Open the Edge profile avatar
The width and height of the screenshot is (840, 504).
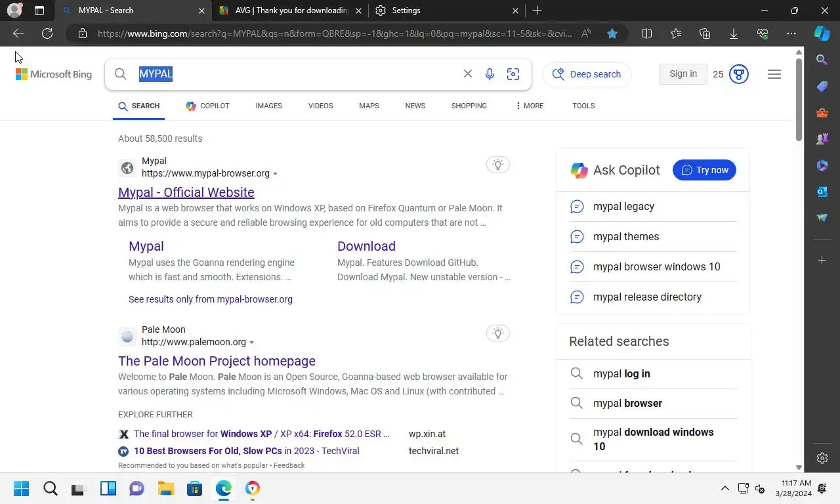14,10
